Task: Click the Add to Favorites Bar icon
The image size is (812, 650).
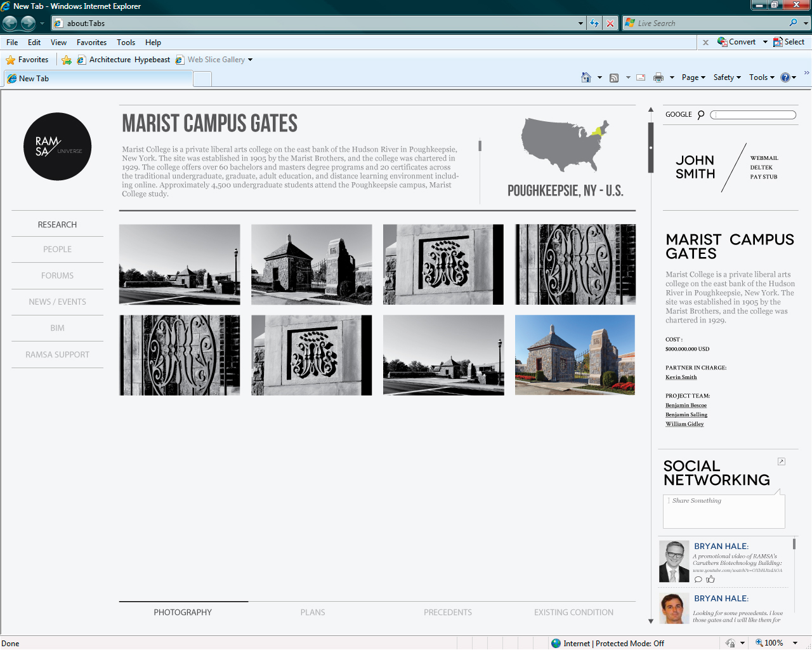Action: 67,60
